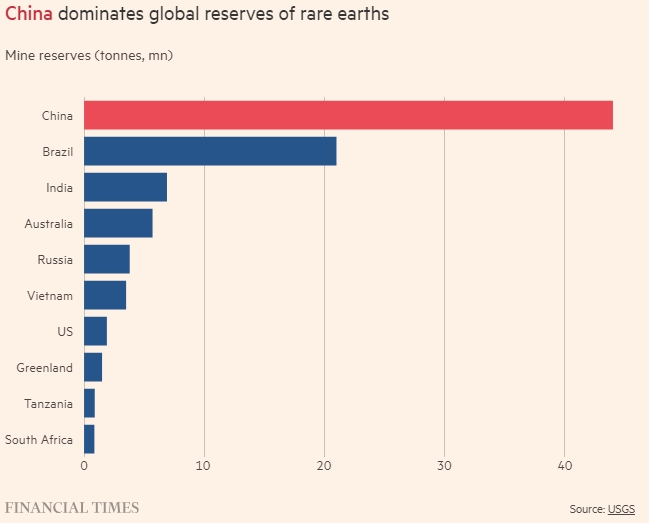
Task: Select the blue Brazil bar
Action: point(210,152)
